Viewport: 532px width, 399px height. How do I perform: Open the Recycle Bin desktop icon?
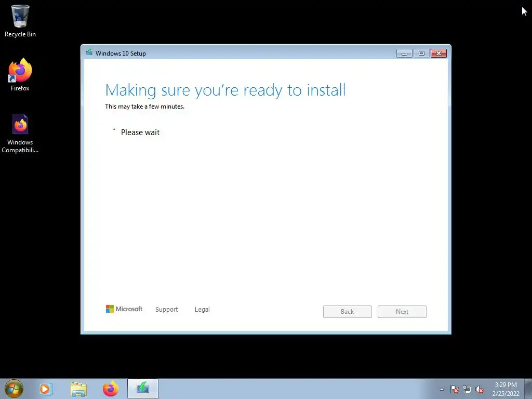point(20,21)
